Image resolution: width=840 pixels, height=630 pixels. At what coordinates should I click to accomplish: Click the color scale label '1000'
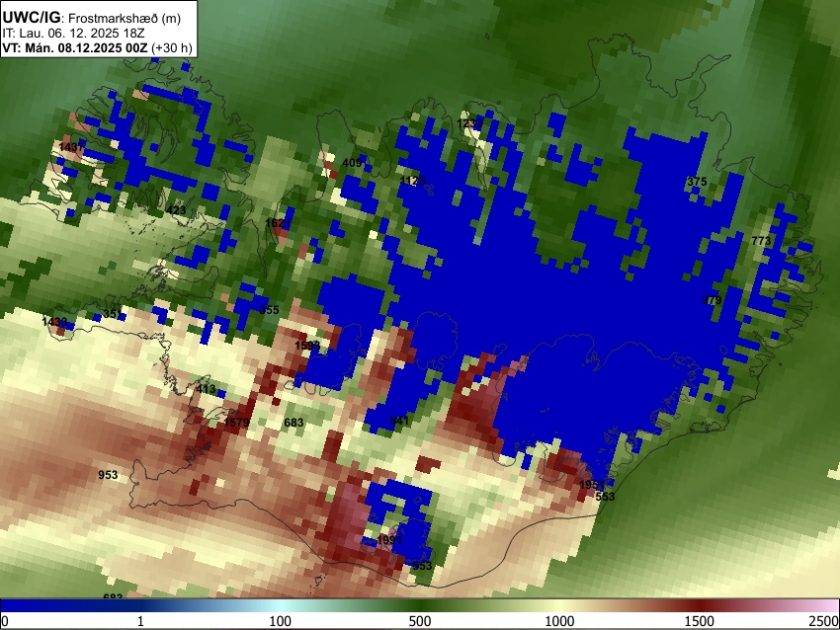559,621
